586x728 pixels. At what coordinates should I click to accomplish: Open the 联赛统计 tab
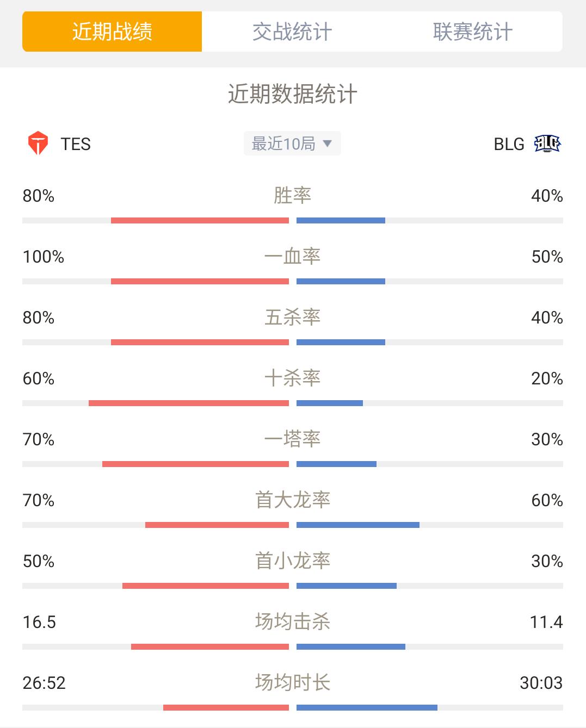472,32
